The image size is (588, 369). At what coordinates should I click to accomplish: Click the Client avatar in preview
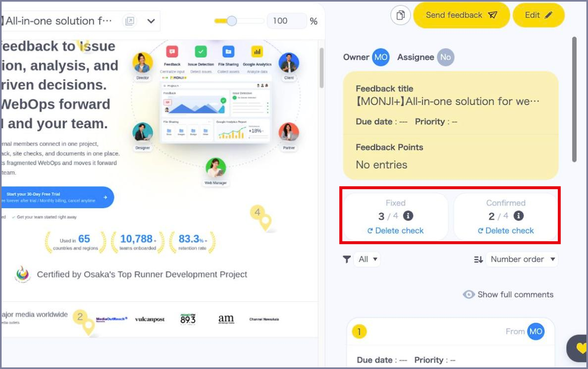[x=289, y=63]
